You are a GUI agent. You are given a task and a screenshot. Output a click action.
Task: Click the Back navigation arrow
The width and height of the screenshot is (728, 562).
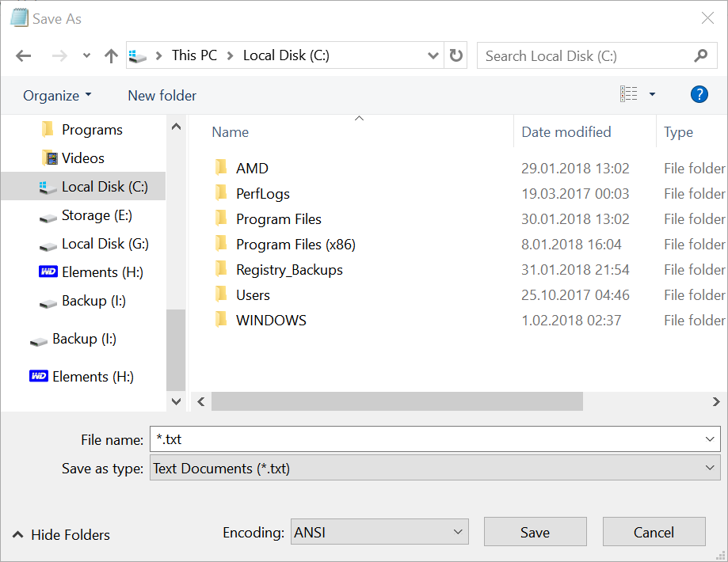24,56
